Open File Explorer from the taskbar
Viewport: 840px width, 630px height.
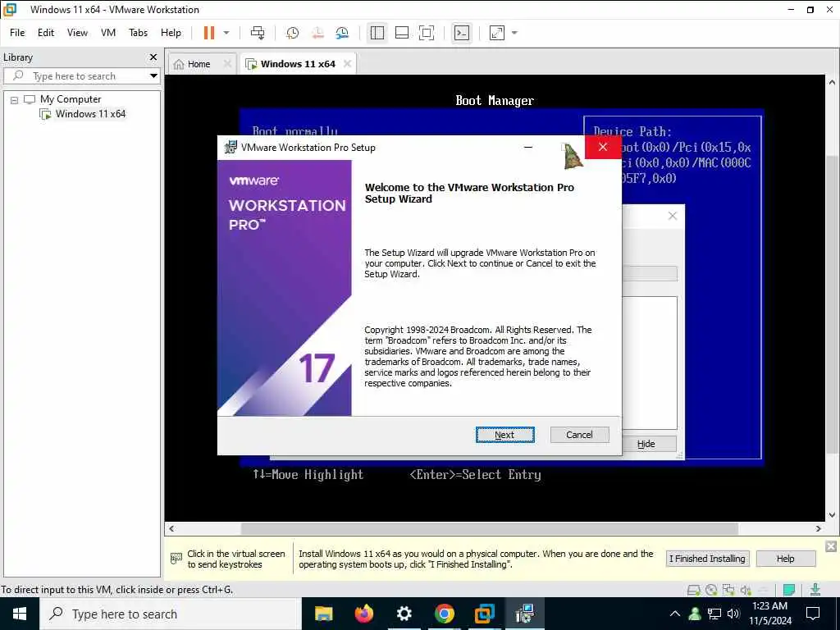[x=323, y=614]
